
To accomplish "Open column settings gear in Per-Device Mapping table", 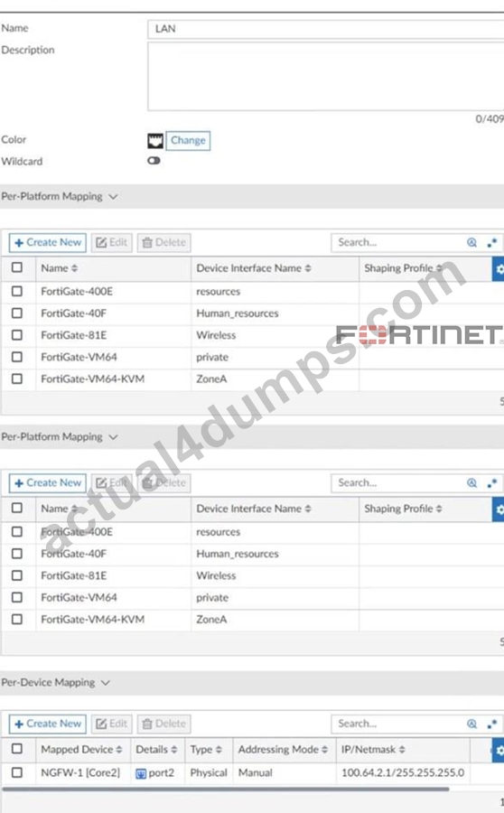I will [x=499, y=750].
